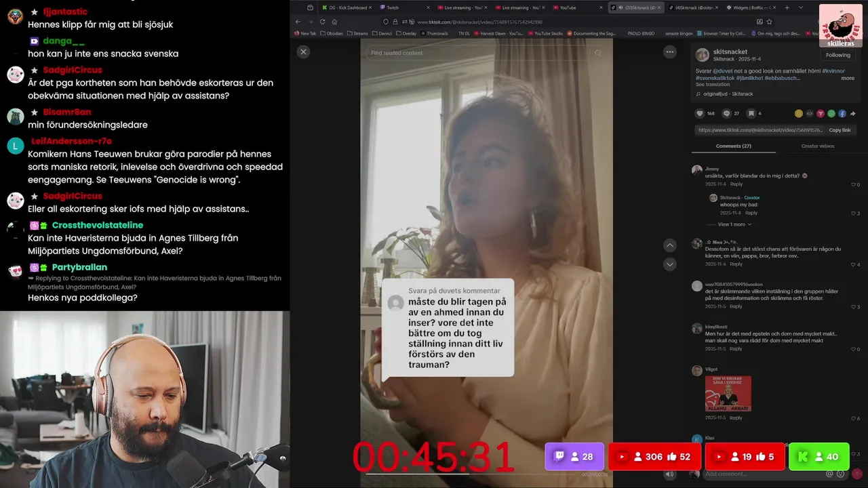Expand caption with 'more'

(848, 78)
